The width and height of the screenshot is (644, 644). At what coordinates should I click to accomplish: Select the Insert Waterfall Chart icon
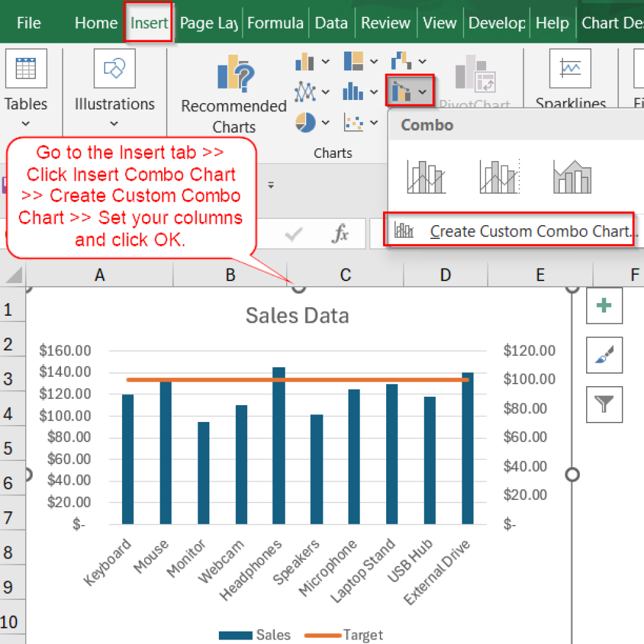click(x=401, y=61)
